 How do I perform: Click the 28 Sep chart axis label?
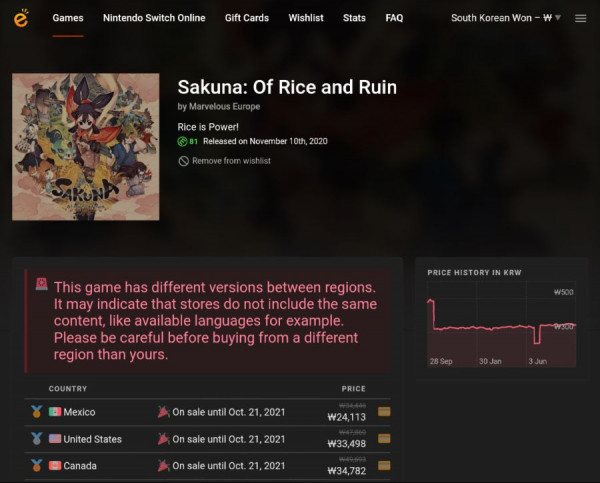(441, 361)
